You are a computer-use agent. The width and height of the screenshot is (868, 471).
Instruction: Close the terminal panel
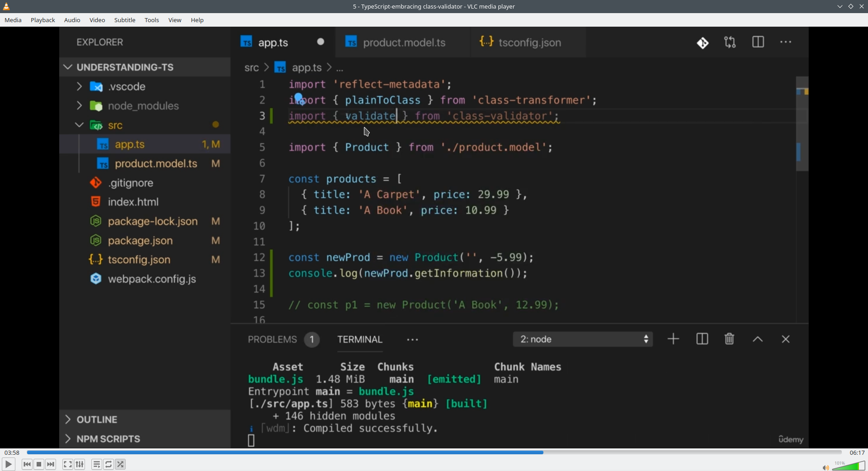point(786,339)
